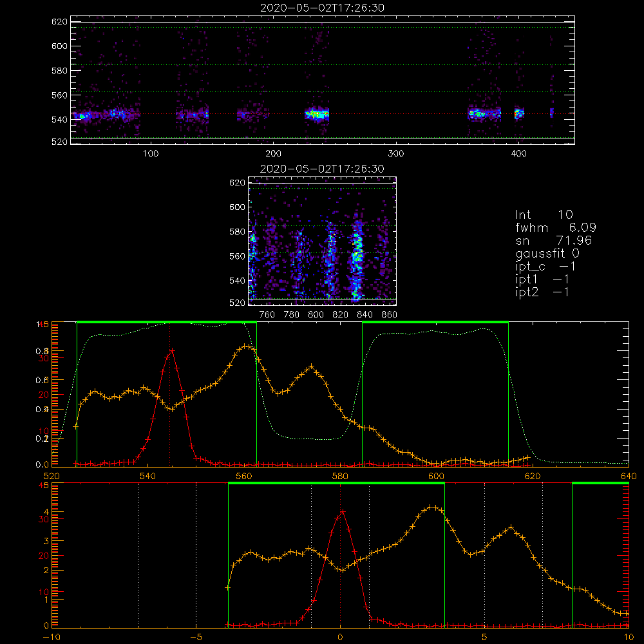This screenshot has height=644, width=644.
Task: Click x-axis label -10 on the bottom plot
Action: (52, 637)
